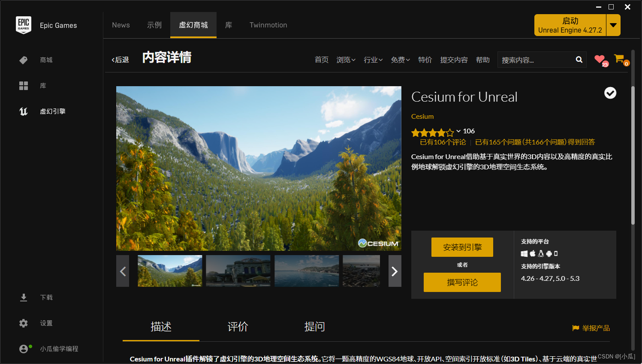642x364 pixels.
Task: Switch to the 描述 description tab
Action: [161, 327]
